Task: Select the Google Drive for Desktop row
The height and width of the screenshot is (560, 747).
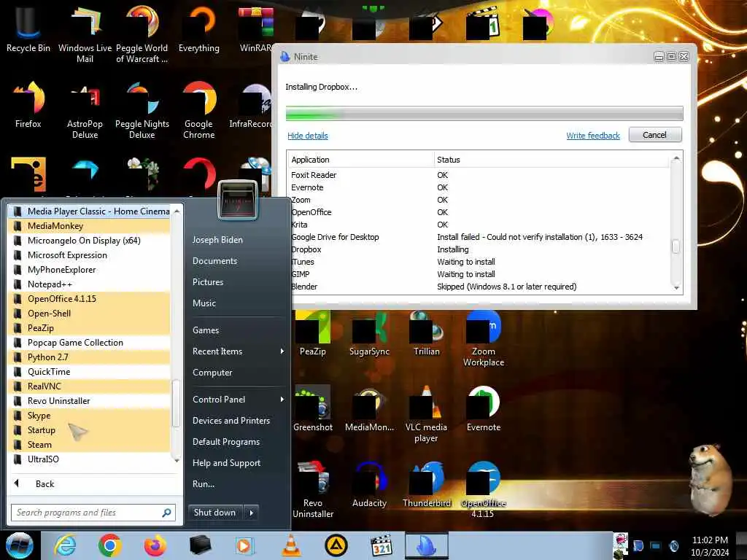Action: coord(479,237)
